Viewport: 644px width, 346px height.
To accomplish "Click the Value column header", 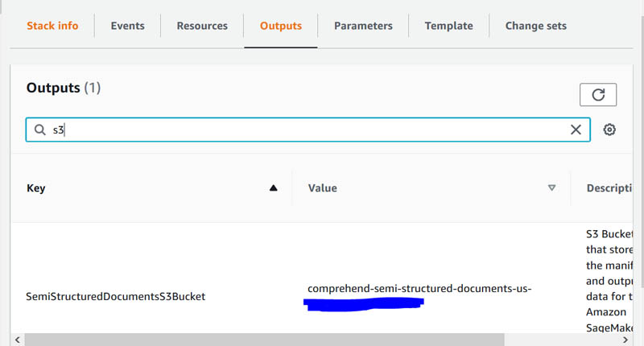I will tap(323, 188).
